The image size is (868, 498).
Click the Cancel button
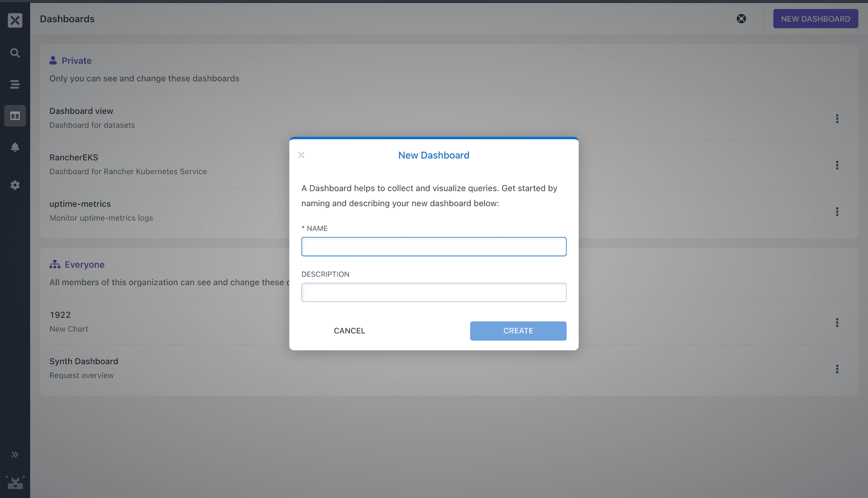click(349, 331)
